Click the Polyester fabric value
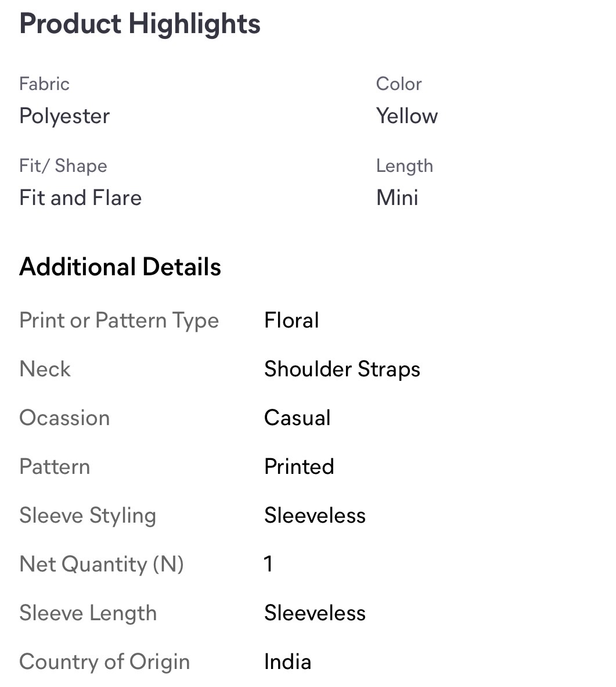 pyautogui.click(x=64, y=116)
